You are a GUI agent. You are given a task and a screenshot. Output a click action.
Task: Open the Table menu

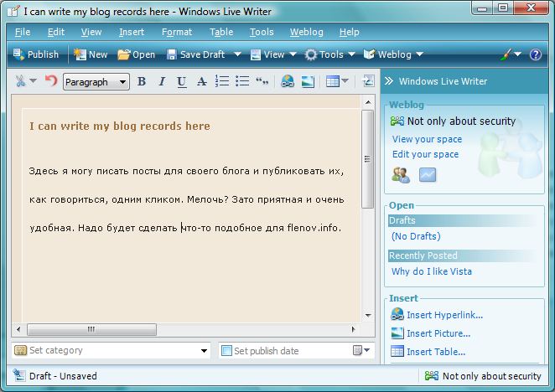coord(221,32)
